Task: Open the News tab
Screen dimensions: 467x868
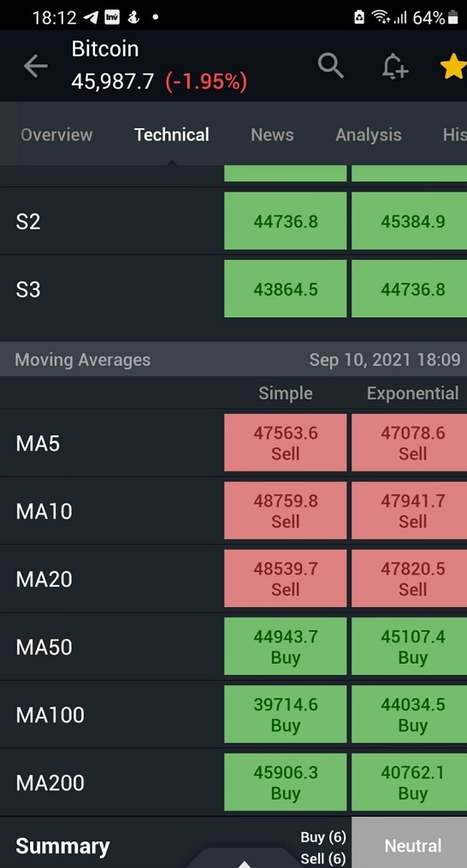Action: click(272, 134)
